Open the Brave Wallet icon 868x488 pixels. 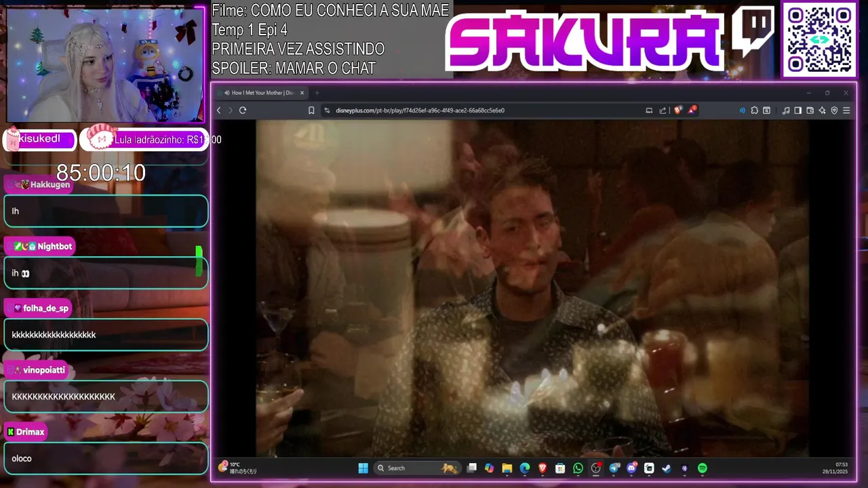[810, 110]
